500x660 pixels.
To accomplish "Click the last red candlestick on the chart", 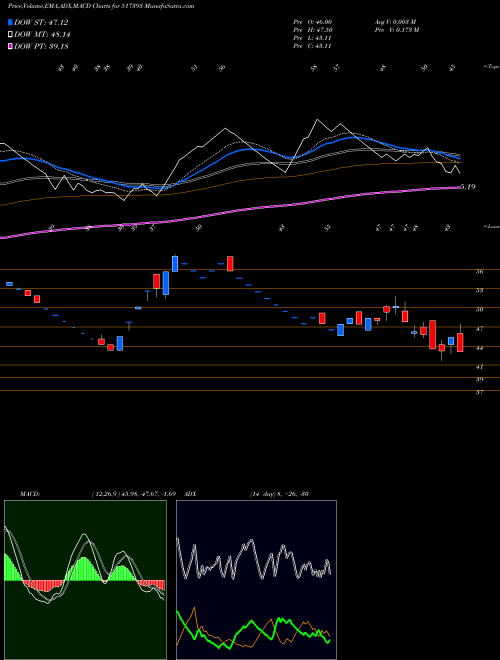I will coord(460,343).
